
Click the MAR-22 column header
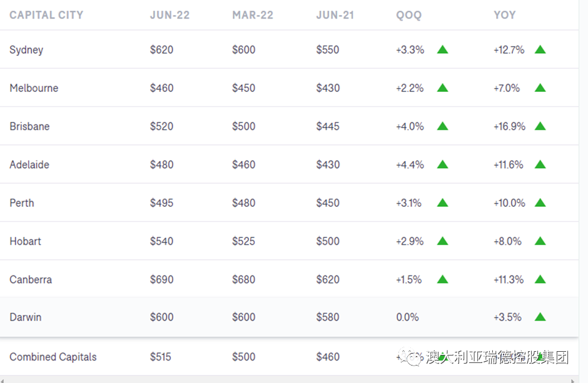tap(253, 15)
